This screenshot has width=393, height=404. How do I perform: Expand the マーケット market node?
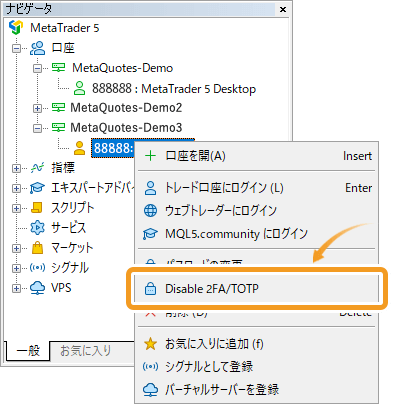tap(16, 248)
